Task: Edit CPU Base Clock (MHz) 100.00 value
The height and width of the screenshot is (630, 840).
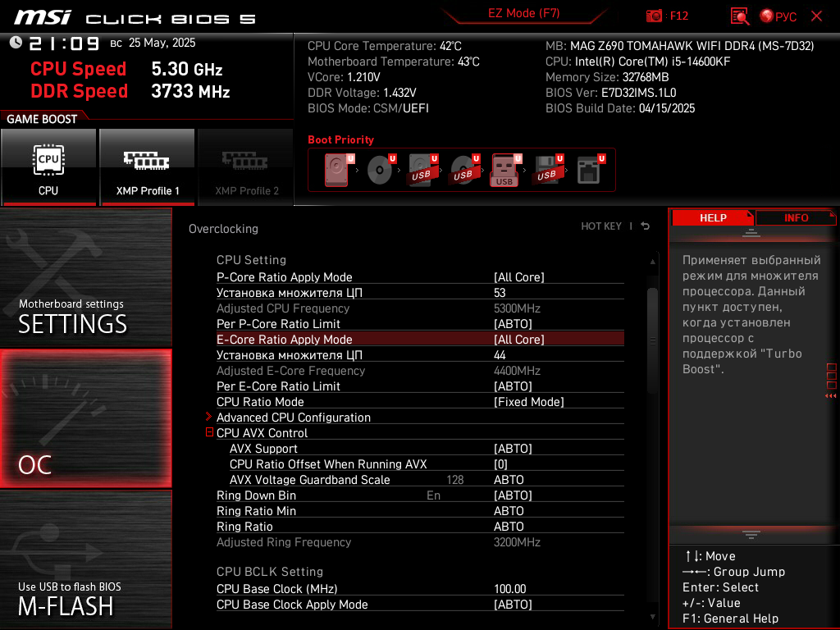Action: coord(510,589)
